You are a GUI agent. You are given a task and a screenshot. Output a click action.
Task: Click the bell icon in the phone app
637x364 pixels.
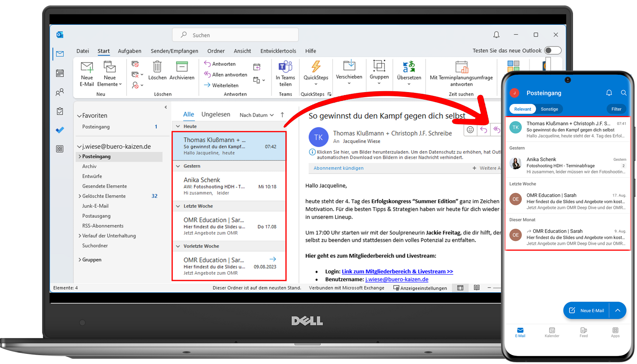[609, 92]
